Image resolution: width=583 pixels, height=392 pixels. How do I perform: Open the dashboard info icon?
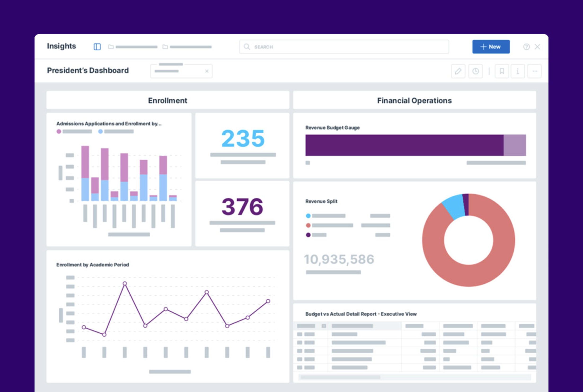click(517, 71)
